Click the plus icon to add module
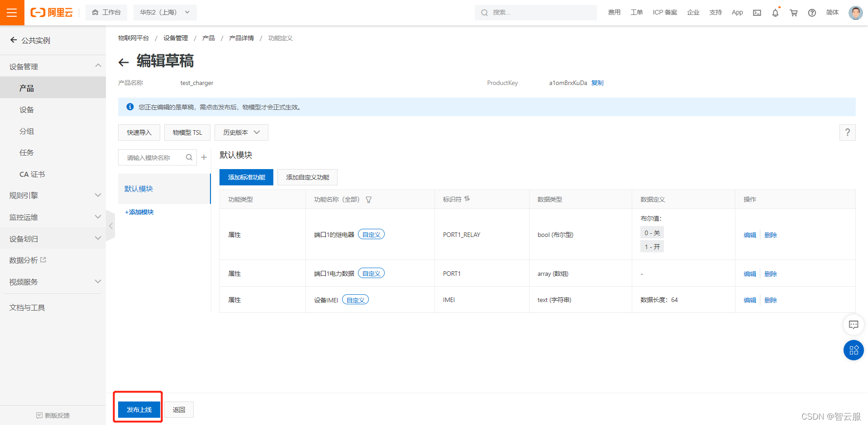 click(204, 157)
